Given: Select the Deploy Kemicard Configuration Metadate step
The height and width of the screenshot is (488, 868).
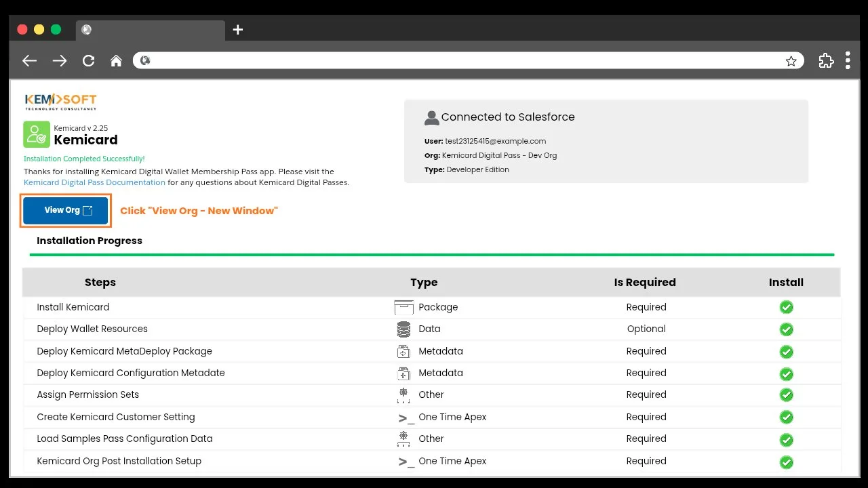Looking at the screenshot, I should [x=432, y=373].
